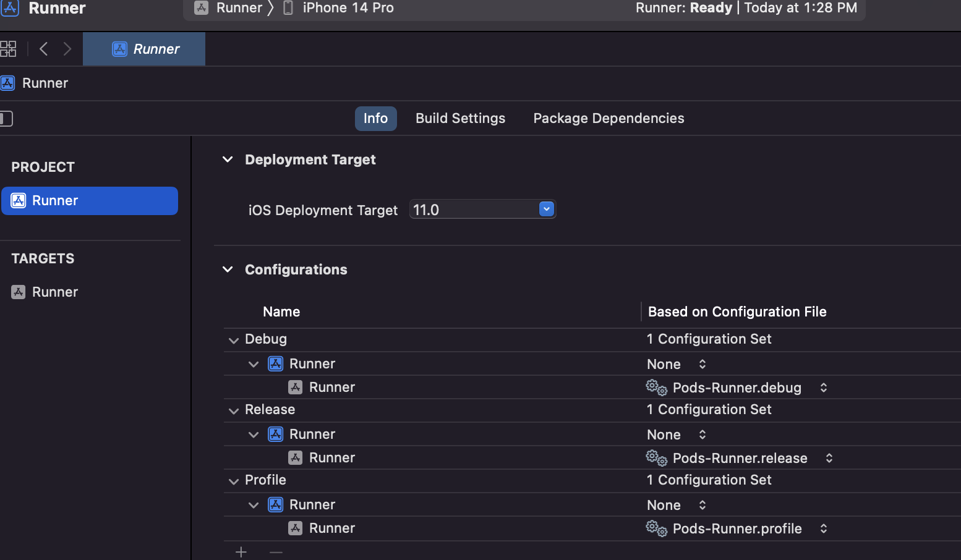The width and height of the screenshot is (961, 560).
Task: Collapse the Configurations section
Action: coord(228,269)
